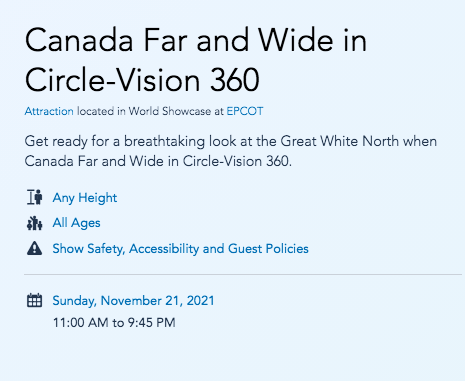Open the EPCOT park link

(245, 111)
